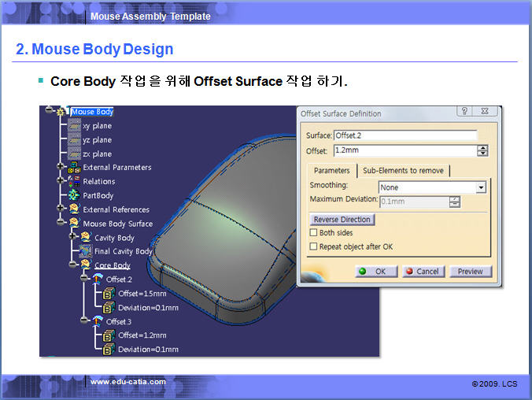Click the xy plane icon in tree
Image resolution: width=532 pixels, height=400 pixels.
(x=74, y=126)
